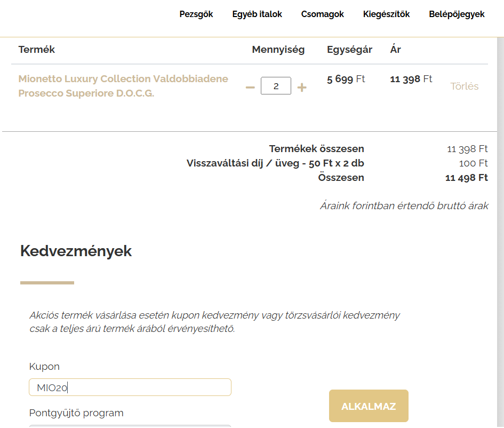This screenshot has width=504, height=428.
Task: Click the Egységár column header
Action: [x=349, y=50]
